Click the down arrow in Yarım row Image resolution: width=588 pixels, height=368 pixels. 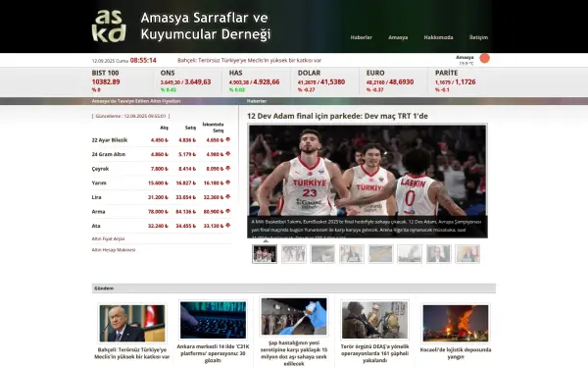227,183
